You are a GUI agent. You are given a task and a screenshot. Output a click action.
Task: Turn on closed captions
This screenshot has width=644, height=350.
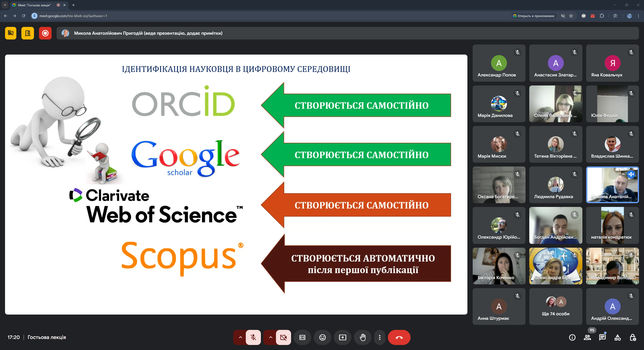(x=302, y=337)
